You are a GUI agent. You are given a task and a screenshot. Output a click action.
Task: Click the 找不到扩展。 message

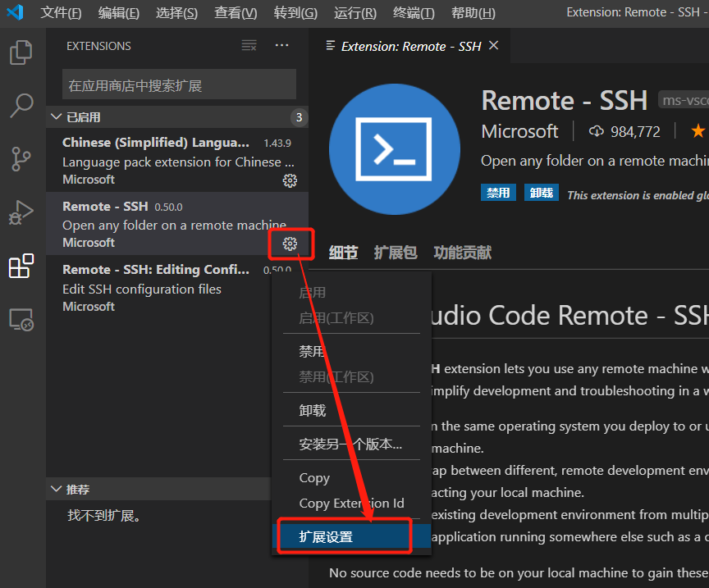point(104,515)
